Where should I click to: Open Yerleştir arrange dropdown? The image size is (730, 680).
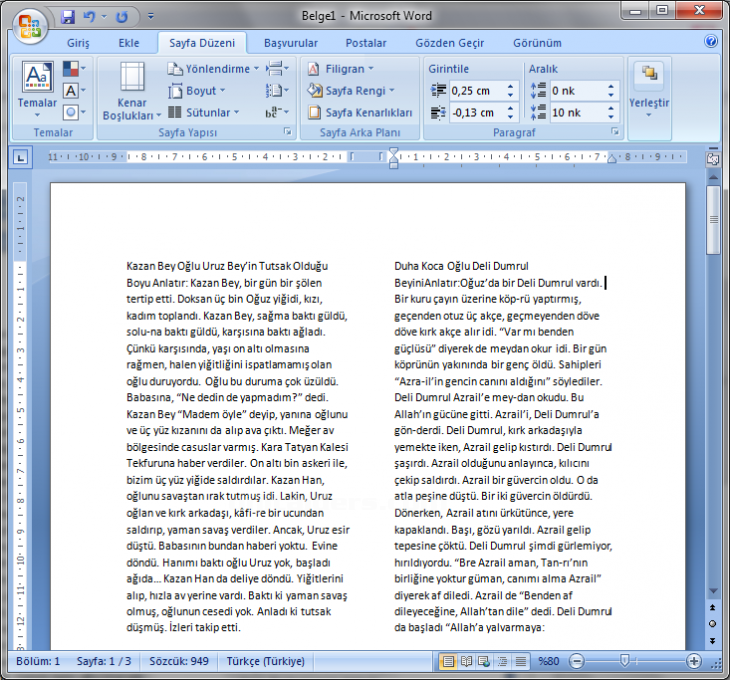point(649,91)
